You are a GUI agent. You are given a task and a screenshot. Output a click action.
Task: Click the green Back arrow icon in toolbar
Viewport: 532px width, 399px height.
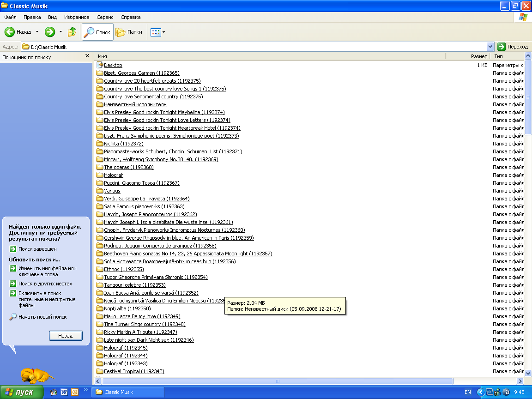10,32
